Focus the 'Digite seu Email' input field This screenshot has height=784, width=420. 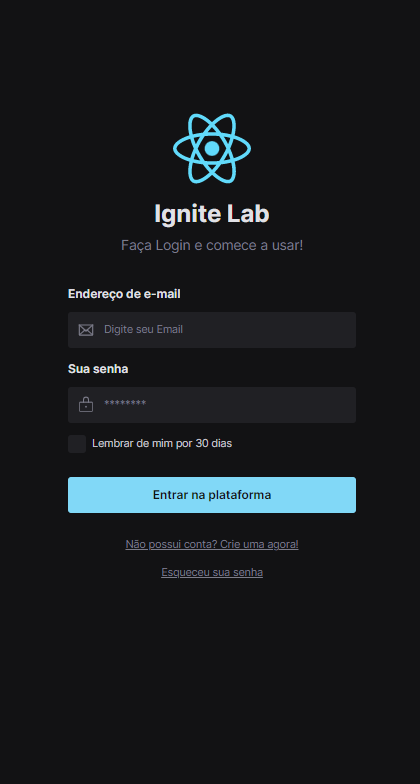212,330
